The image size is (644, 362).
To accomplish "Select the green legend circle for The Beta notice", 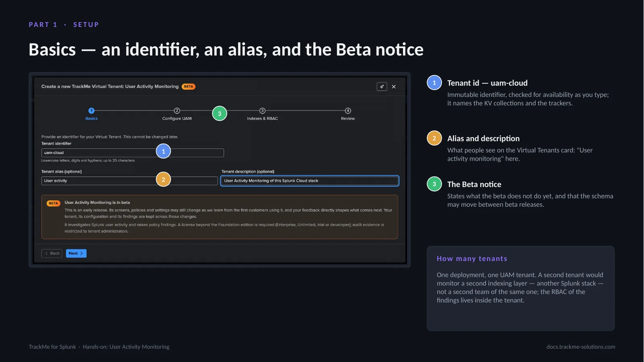I will click(x=434, y=184).
